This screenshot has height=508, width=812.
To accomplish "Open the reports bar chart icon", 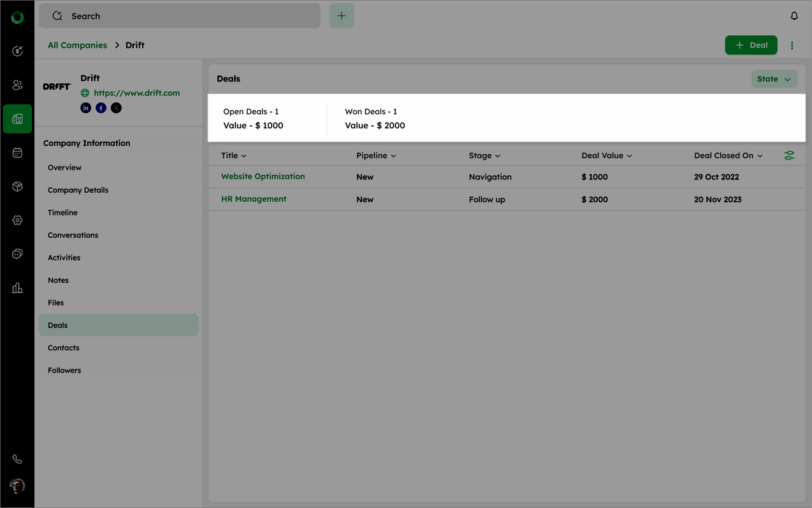I will point(17,288).
